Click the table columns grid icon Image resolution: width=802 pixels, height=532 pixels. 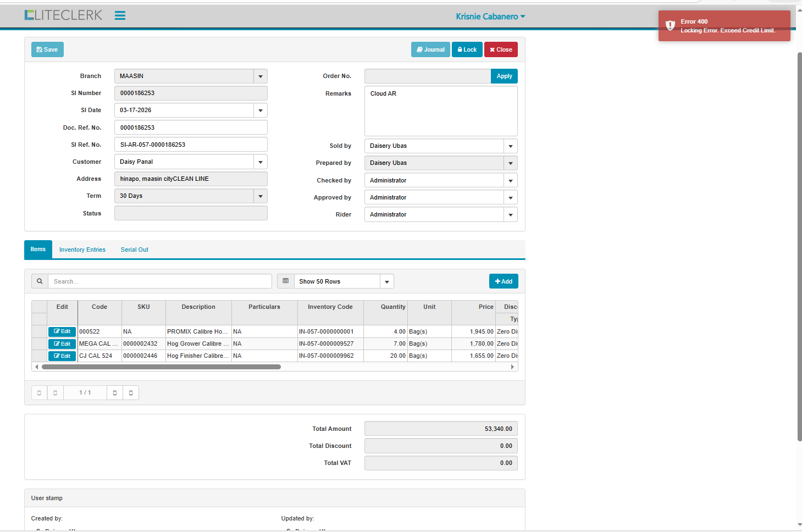[x=285, y=281]
